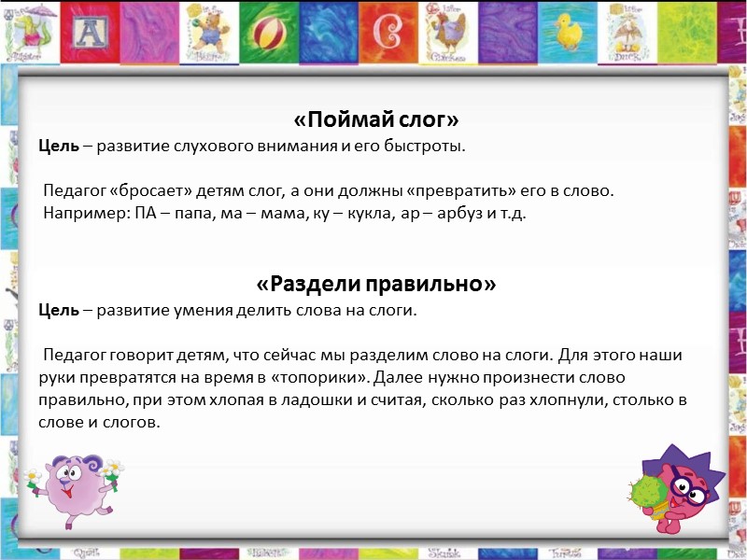This screenshot has height=560, width=747.
Task: Select the line ending "слухового внимания и его быстроты."
Action: point(252,147)
